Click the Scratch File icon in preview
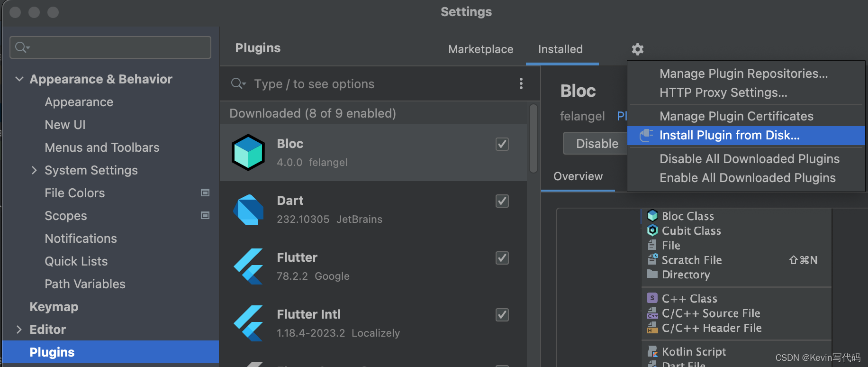 652,260
